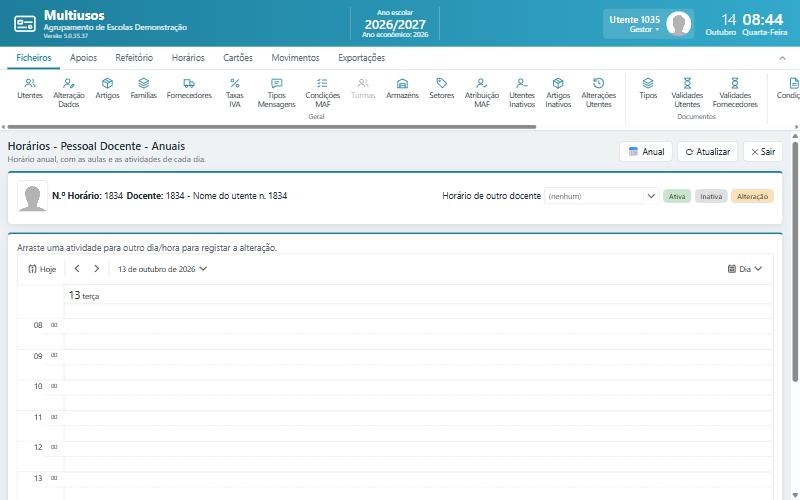Click the 08:44 clock display
This screenshot has height=500, width=800.
coord(763,19)
